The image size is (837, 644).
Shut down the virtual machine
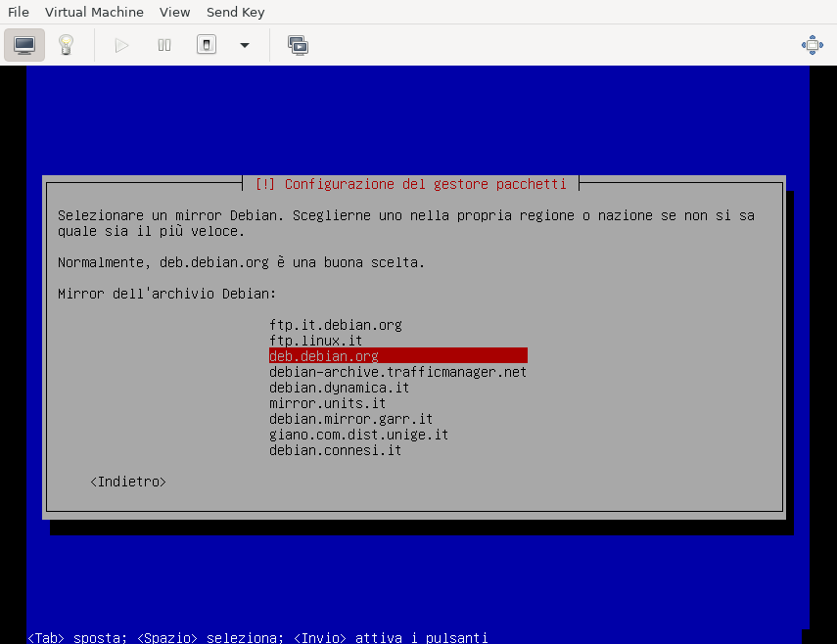pos(207,45)
